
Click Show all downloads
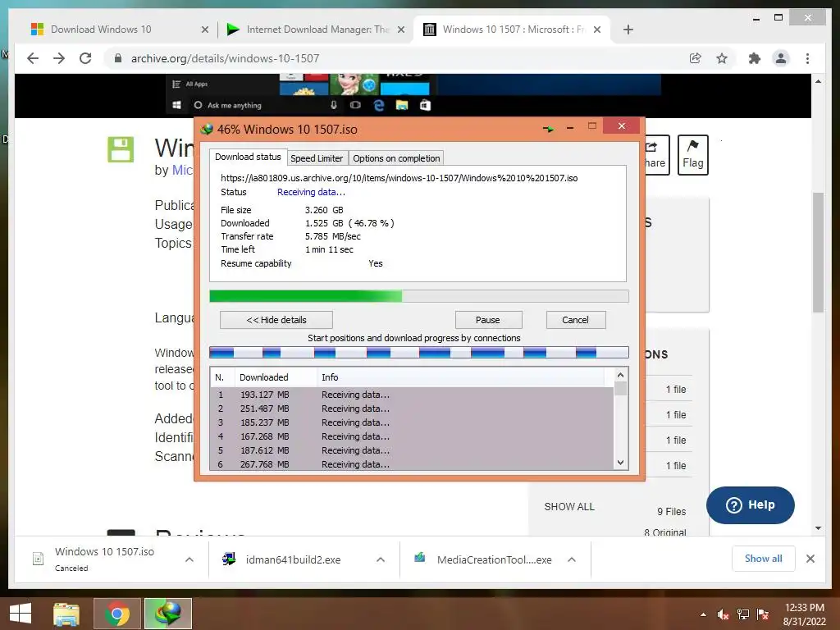point(764,559)
